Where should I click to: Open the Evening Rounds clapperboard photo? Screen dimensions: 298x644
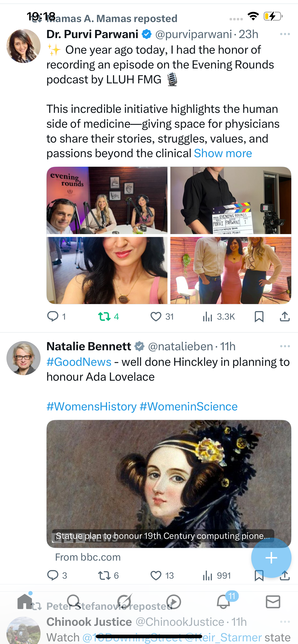click(x=231, y=201)
